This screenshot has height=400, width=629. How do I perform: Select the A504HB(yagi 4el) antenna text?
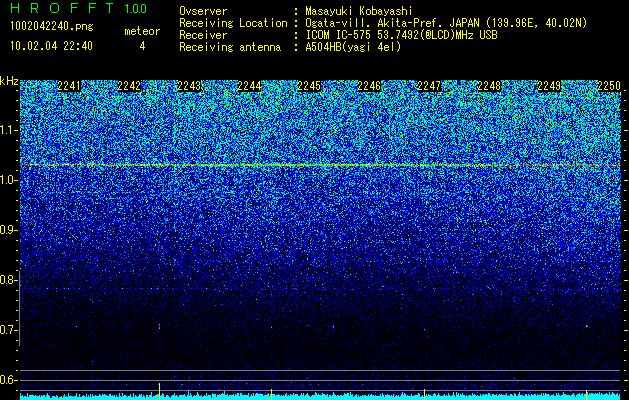click(353, 47)
